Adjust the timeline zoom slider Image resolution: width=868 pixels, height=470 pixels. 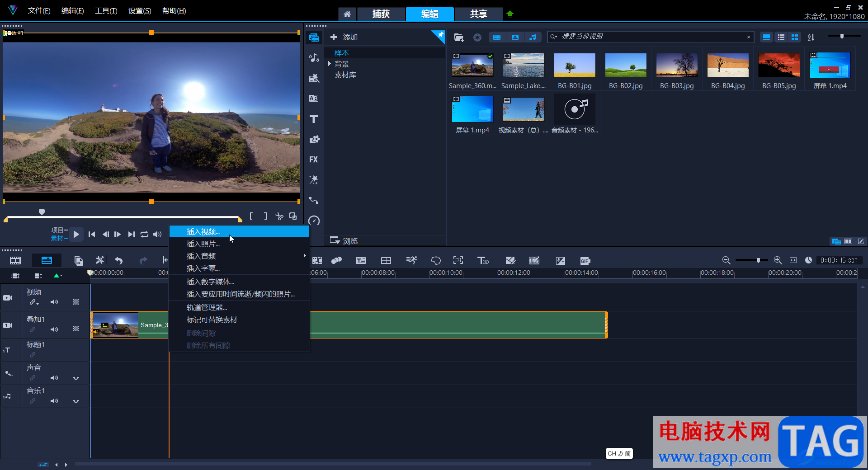click(x=758, y=260)
